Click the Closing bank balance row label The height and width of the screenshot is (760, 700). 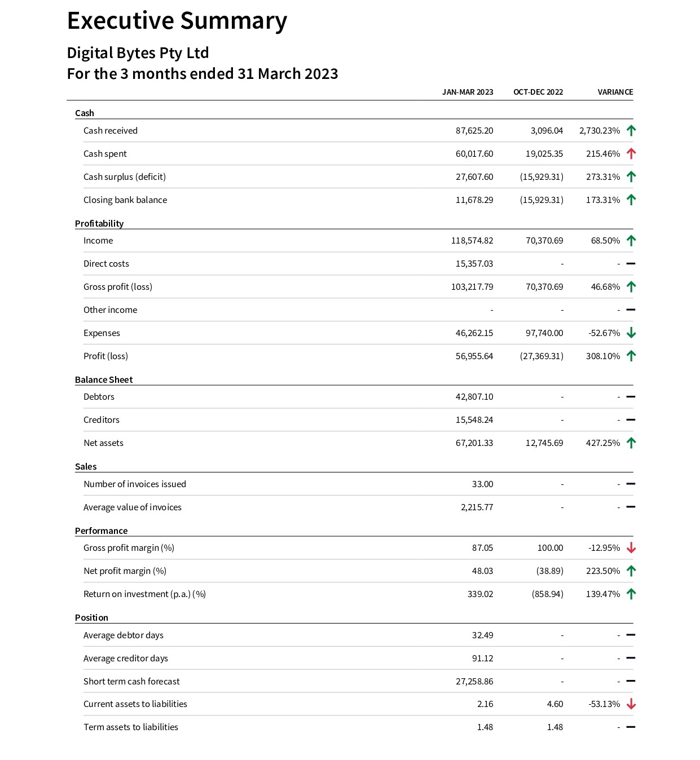tap(125, 200)
